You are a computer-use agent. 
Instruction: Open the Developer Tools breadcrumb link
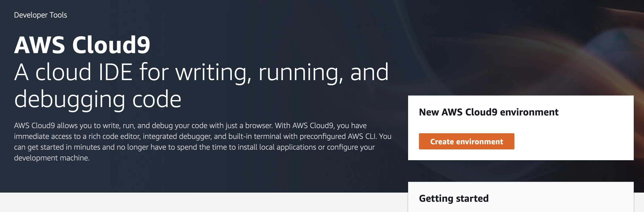click(40, 15)
